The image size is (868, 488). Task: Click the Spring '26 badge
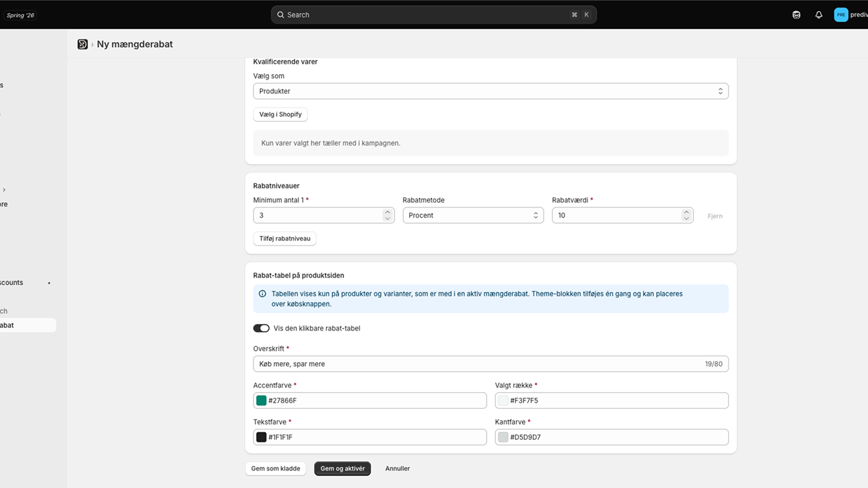(x=21, y=15)
